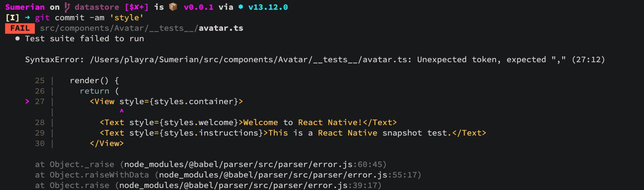Click the commit message 'style'

[x=127, y=18]
